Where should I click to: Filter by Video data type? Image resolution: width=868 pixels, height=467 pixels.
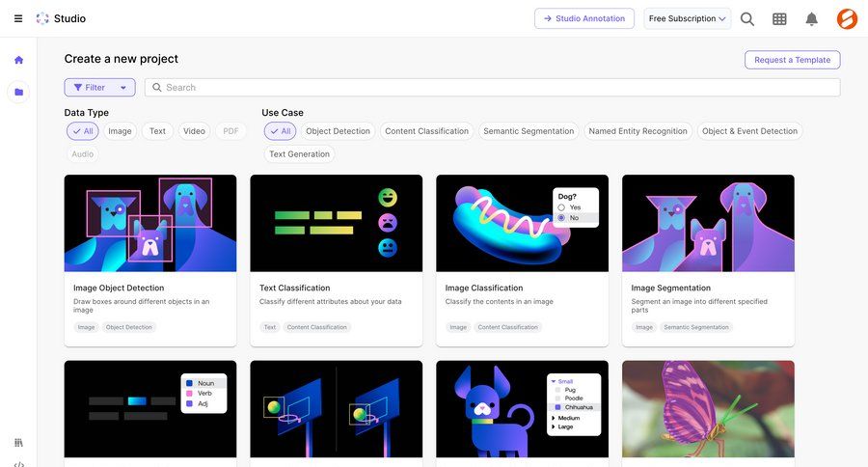(194, 131)
